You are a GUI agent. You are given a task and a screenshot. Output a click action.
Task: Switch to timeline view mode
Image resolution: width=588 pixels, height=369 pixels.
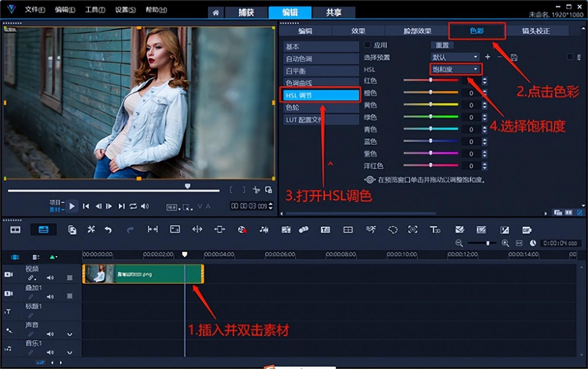pos(43,230)
